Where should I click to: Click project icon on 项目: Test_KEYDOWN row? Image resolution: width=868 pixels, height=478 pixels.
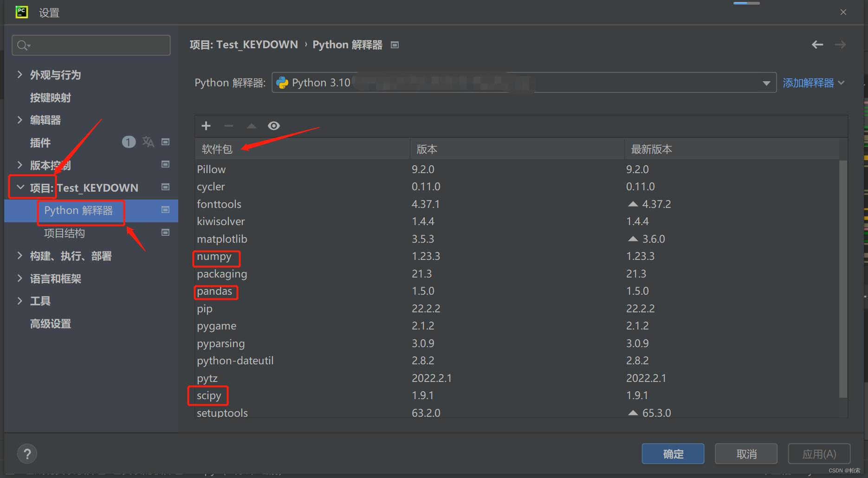point(165,187)
